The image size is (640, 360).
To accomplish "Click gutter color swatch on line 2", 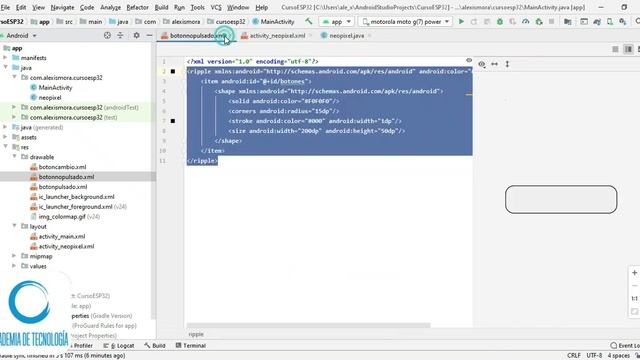I will 173,71.
